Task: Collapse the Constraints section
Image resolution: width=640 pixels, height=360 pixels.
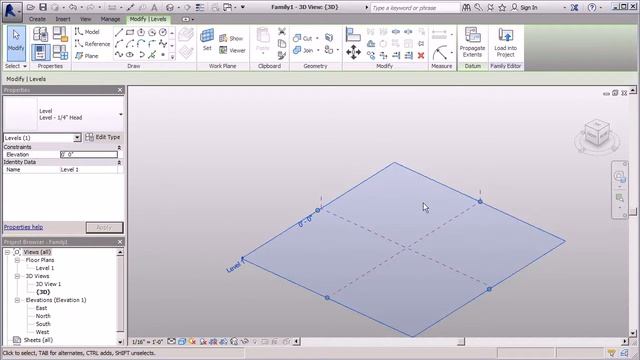Action: (119, 147)
